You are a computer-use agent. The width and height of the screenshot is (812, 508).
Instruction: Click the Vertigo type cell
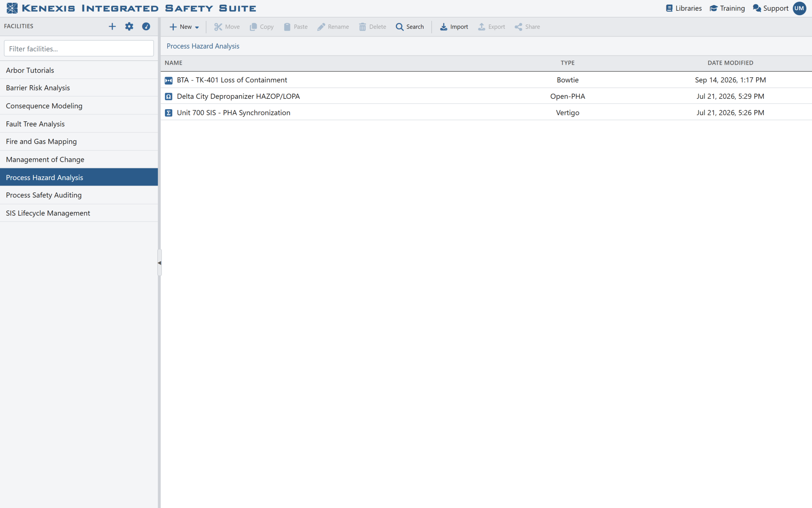pyautogui.click(x=568, y=113)
